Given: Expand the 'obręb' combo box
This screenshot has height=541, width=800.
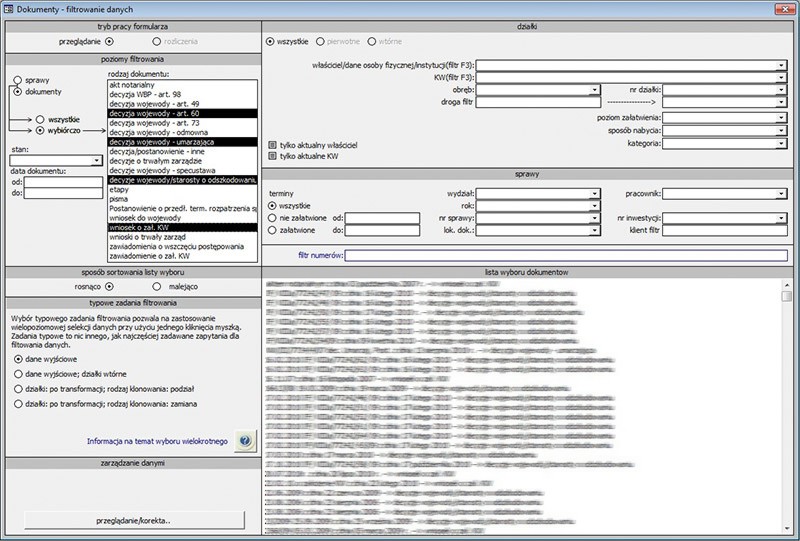Looking at the screenshot, I should pos(595,90).
